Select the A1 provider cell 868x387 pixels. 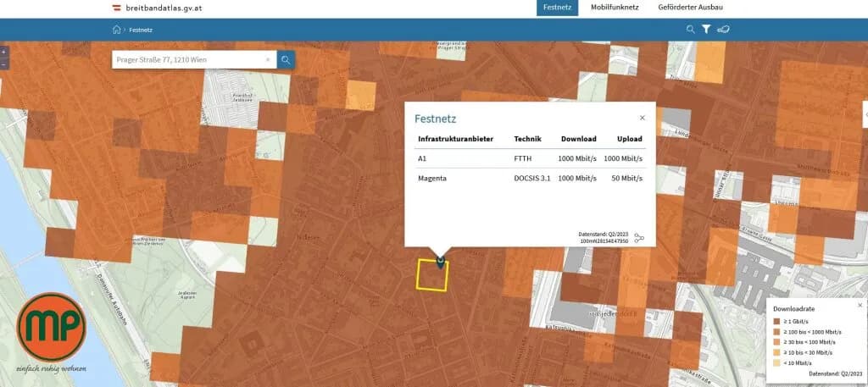coord(422,158)
